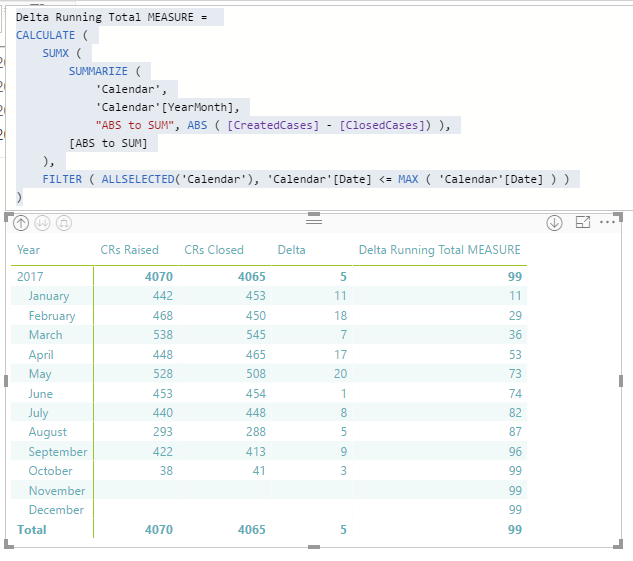The image size is (633, 561).
Task: Sort by the Year column header
Action: click(x=28, y=250)
